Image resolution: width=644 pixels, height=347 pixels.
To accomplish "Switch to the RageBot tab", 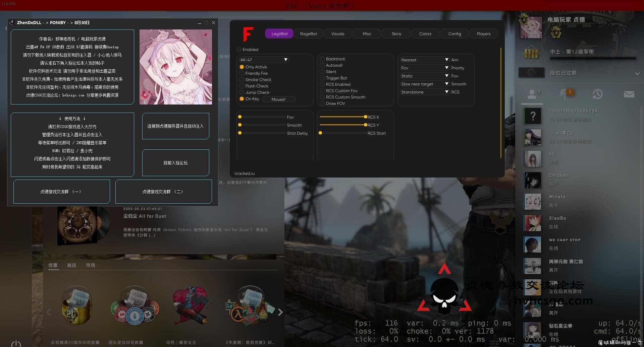I will click(308, 34).
